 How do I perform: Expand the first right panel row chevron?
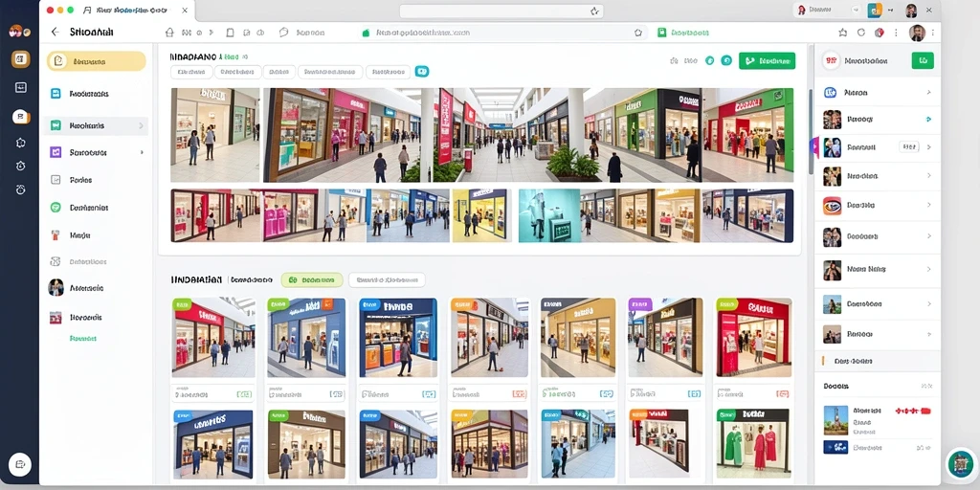point(928,93)
